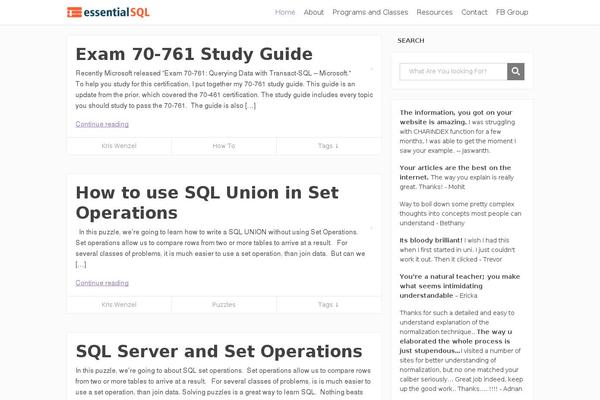Expand Tags under the Exam 70-761 post
This screenshot has width=600, height=400.
328,146
